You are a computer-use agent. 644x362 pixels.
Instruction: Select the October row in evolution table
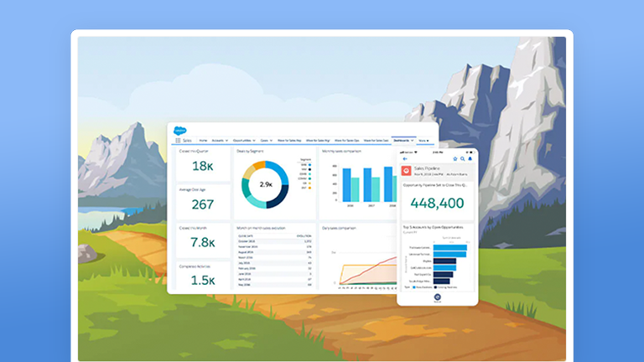tap(274, 241)
